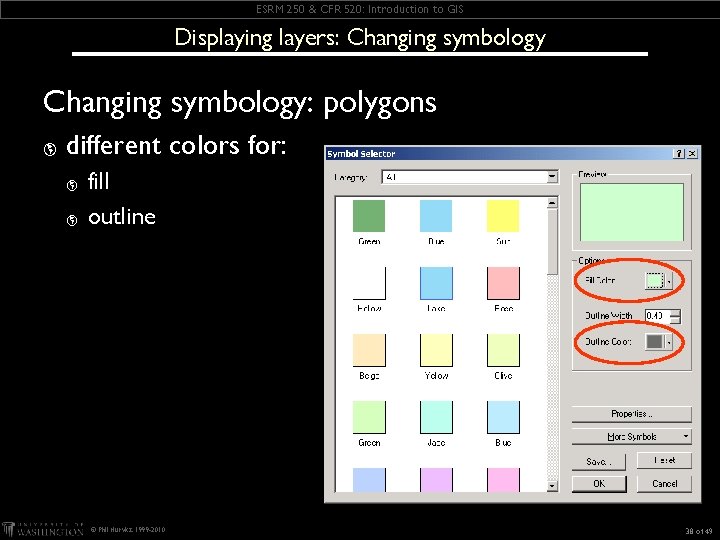Choose the lilac swatch in the bottom row

click(436, 480)
